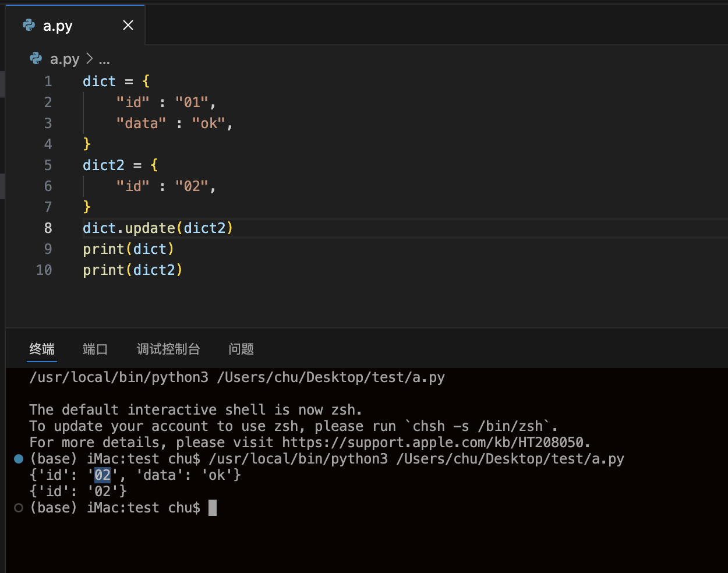Image resolution: width=728 pixels, height=573 pixels.
Task: Show the 调试控制台 panel tab
Action: [168, 349]
